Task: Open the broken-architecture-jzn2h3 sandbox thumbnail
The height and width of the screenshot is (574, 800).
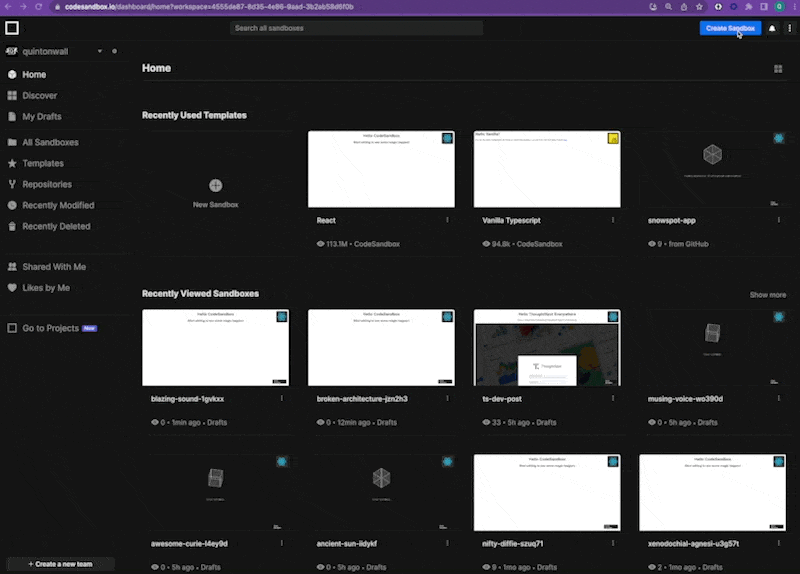Action: click(381, 347)
